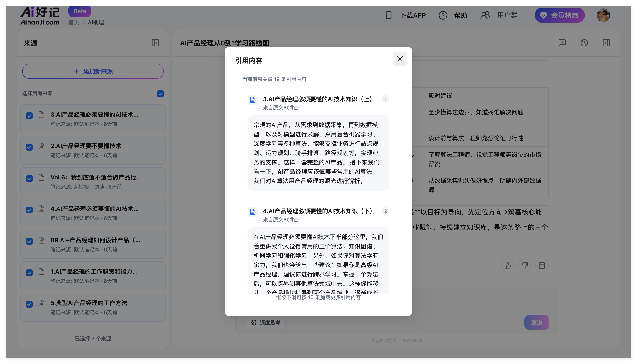
Task: Open the 下载APP link
Action: click(413, 15)
